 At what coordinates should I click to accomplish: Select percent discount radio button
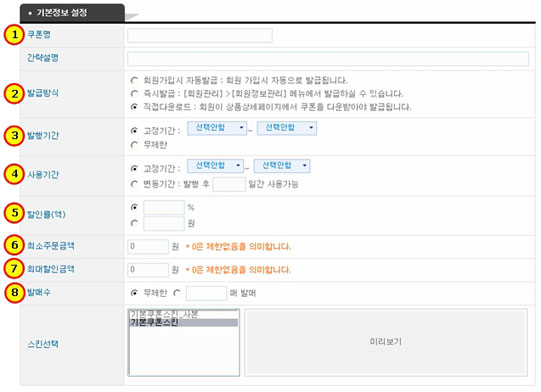pyautogui.click(x=134, y=207)
